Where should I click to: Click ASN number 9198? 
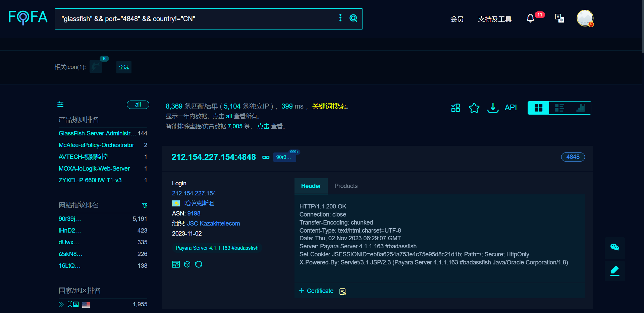point(194,213)
